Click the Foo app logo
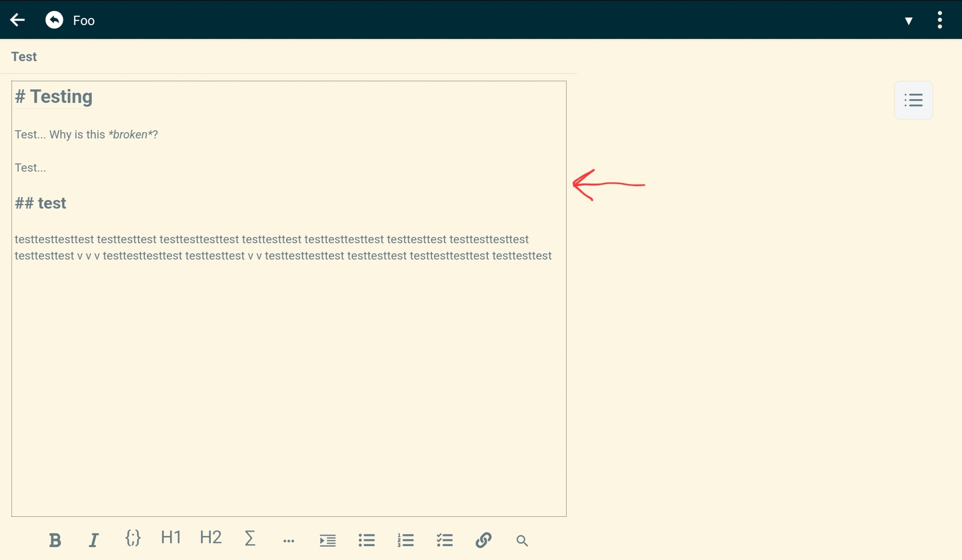Viewport: 962px width, 560px height. click(54, 20)
